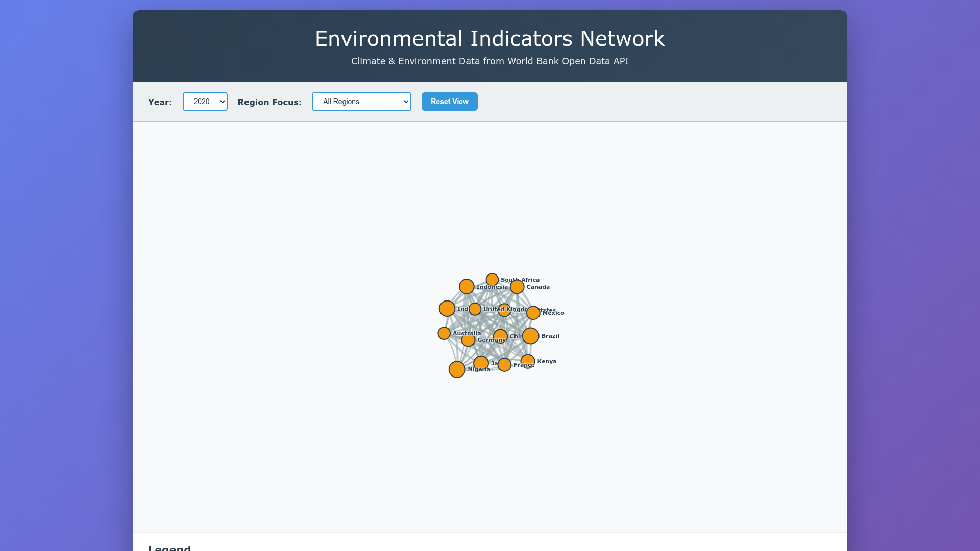
Task: Click the Legend section heading
Action: (169, 548)
